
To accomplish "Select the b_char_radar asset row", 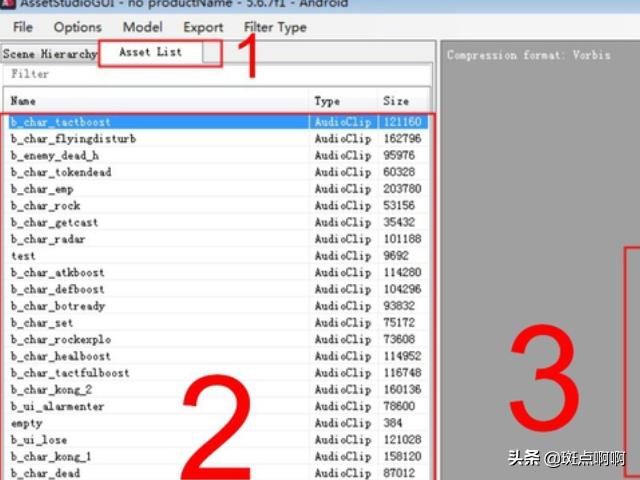I will tap(48, 239).
